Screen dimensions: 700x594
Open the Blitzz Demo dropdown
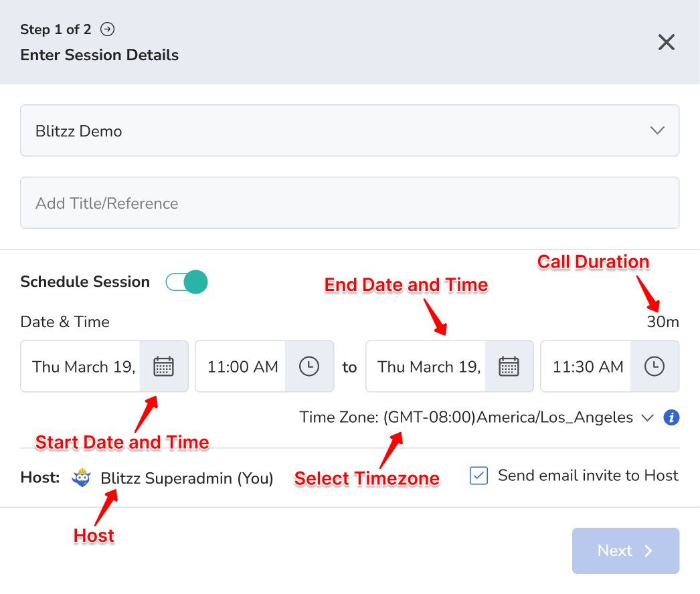(349, 130)
